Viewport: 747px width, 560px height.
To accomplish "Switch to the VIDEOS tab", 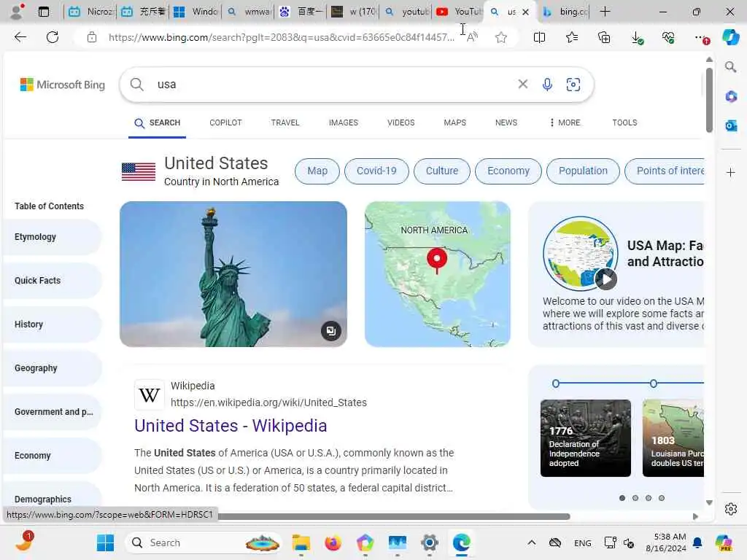I will click(x=401, y=122).
